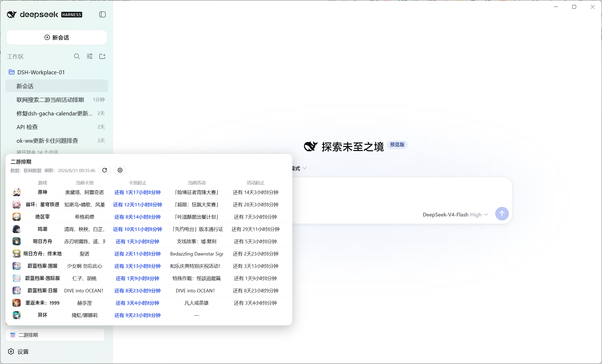Click the 蔚蓝档案·国际服 game name
Viewport: 602px width, 364px height.
point(43,278)
